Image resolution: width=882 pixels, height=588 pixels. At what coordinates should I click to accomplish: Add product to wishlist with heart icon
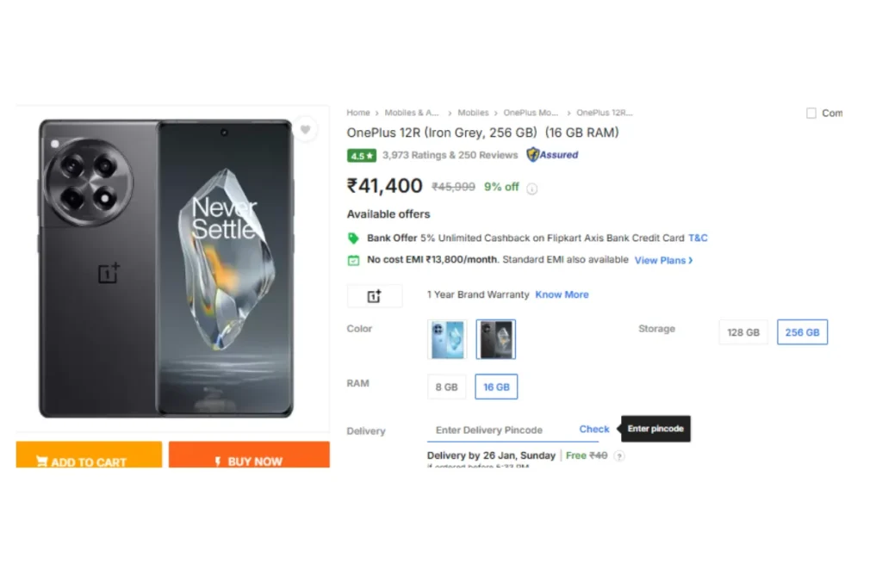click(306, 130)
